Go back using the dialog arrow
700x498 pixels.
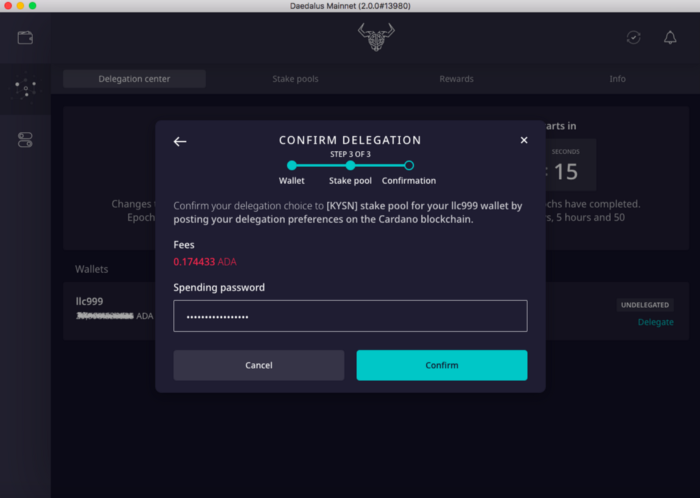[180, 141]
